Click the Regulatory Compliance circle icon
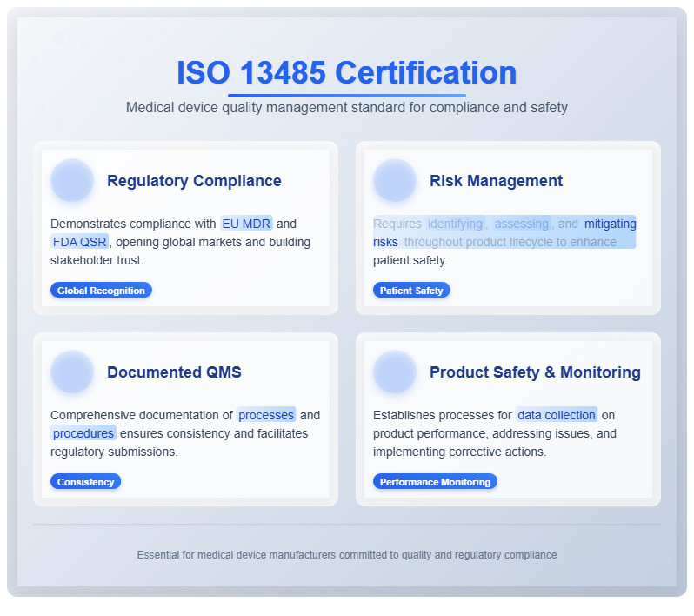 [x=72, y=181]
